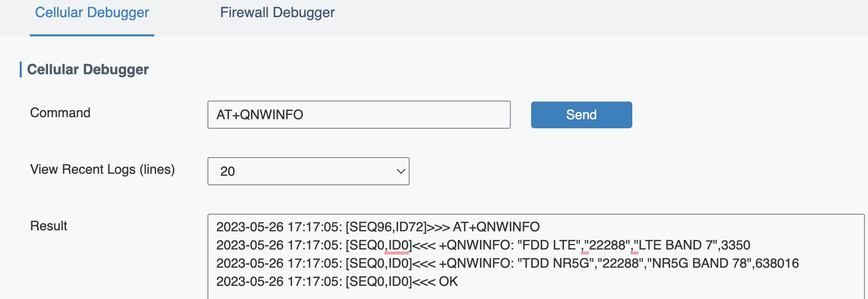Select the channel number 3350 in the log
Image resolution: width=868 pixels, height=299 pixels.
tap(735, 245)
